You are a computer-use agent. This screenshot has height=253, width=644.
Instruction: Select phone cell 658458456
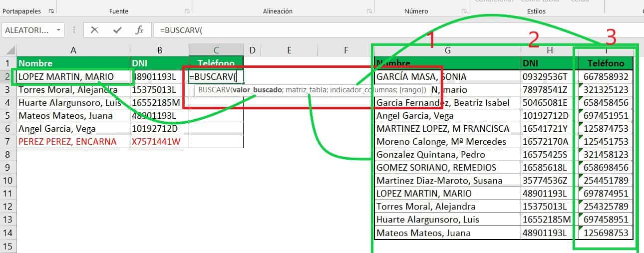[x=606, y=102]
